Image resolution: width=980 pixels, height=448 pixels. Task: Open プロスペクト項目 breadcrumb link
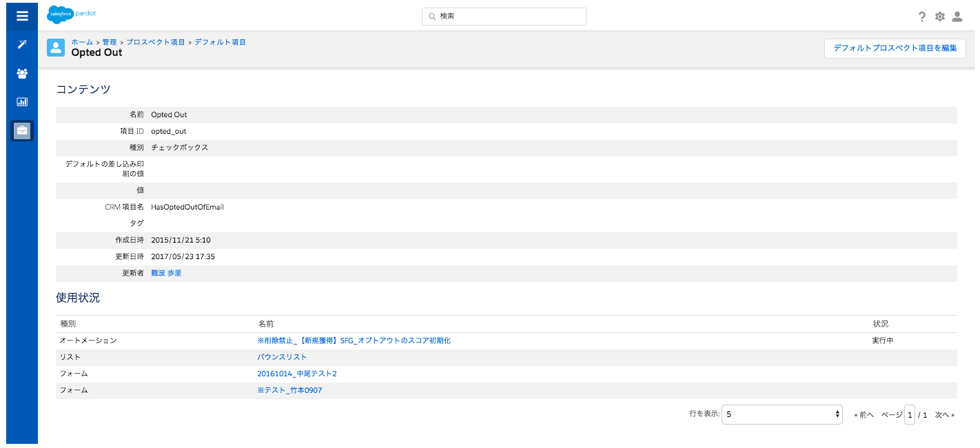pyautogui.click(x=156, y=42)
